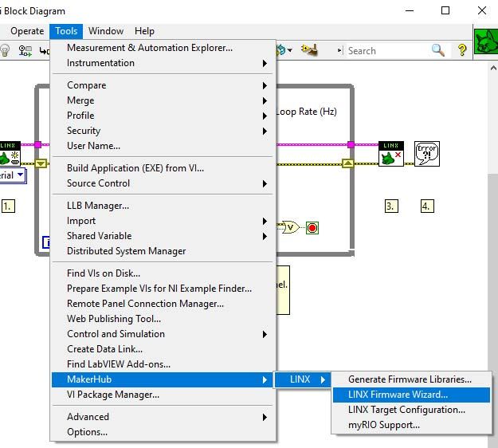Open the Serial enum dropdown arrow
498x448 pixels.
21,175
